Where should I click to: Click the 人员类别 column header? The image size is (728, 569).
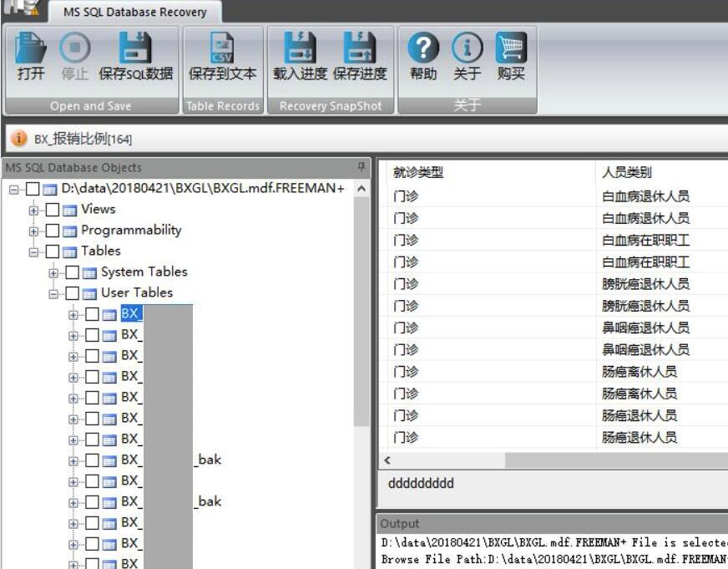626,173
